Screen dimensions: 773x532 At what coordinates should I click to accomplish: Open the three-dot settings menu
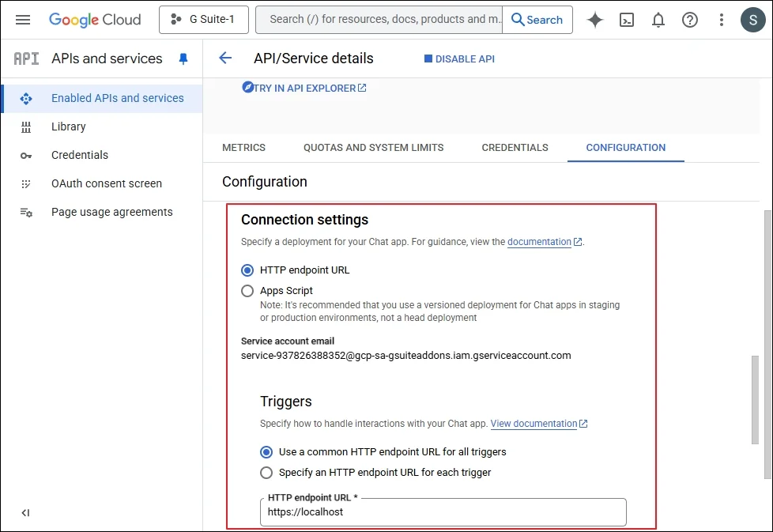point(722,20)
